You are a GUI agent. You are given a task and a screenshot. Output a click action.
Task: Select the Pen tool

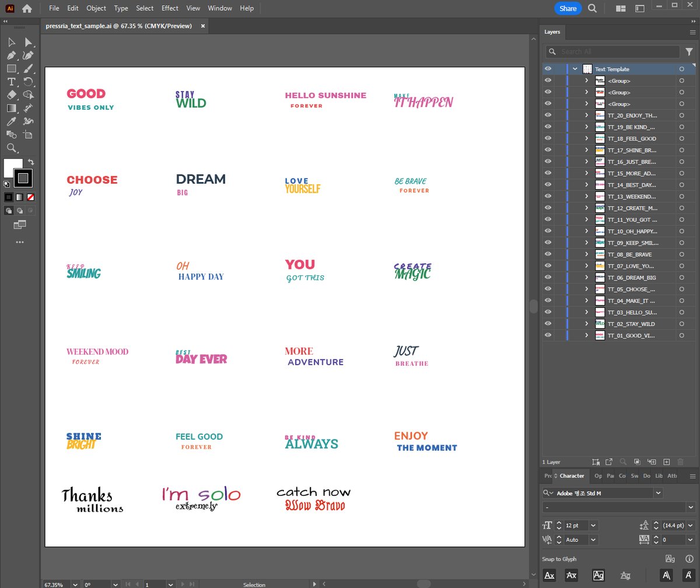[x=11, y=55]
